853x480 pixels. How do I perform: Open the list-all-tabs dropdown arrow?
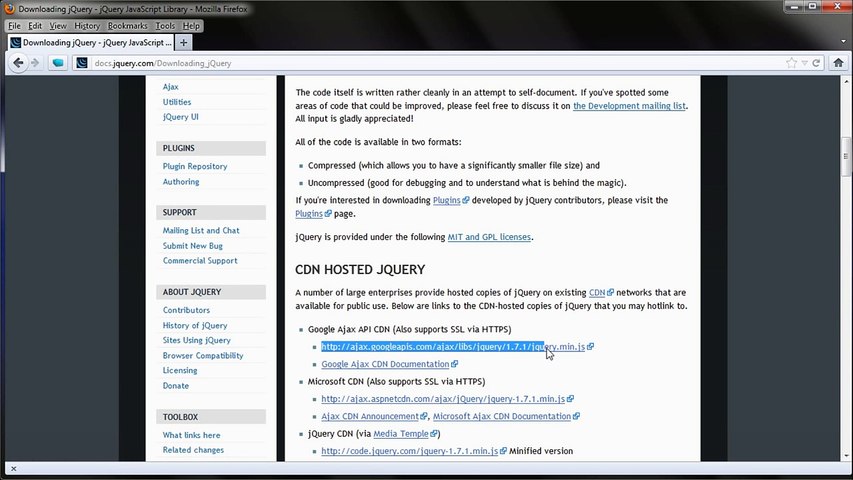843,41
